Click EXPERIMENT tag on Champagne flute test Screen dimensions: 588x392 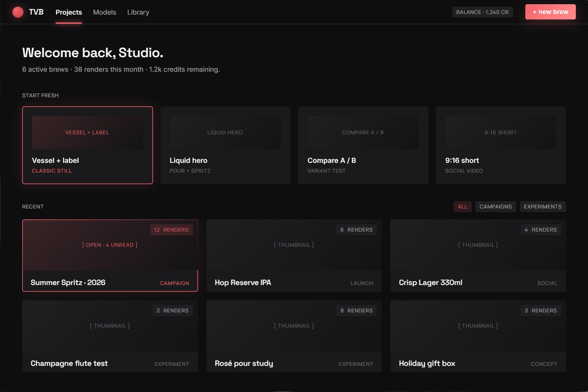pos(172,364)
